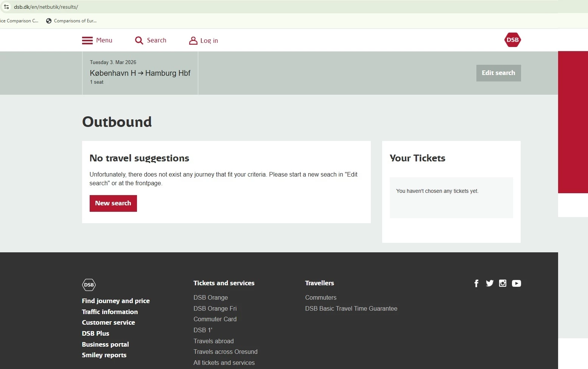Click the Outbound heading
Viewport: 588px width, 369px height.
117,122
